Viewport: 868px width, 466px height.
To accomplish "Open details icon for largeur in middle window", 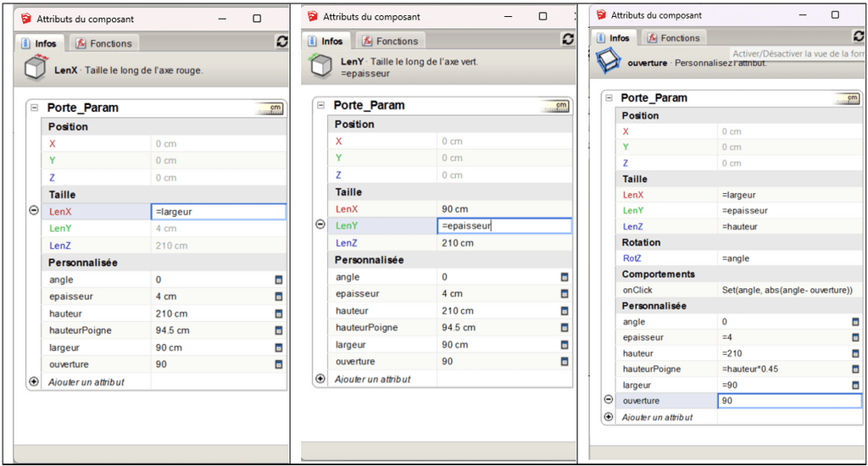I will [565, 345].
